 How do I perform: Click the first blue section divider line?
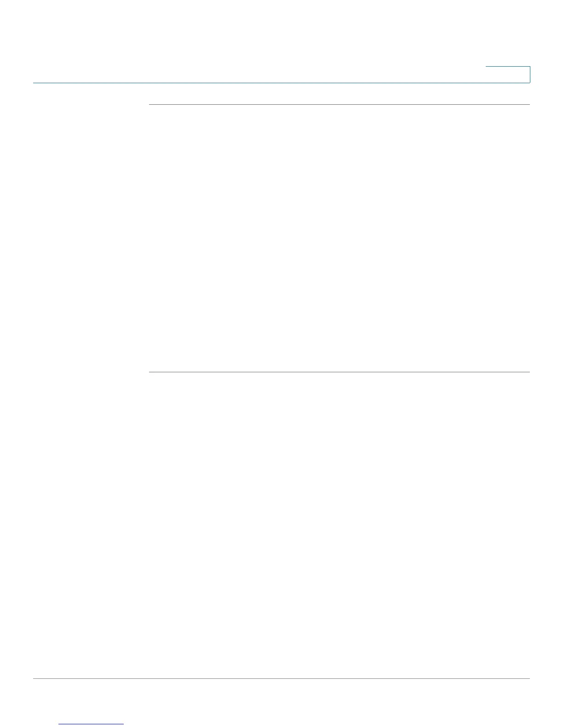[339, 105]
